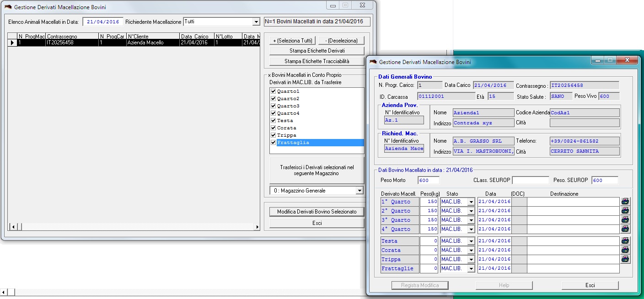Open the Stato dropdown for 1° Quarto

click(471, 202)
